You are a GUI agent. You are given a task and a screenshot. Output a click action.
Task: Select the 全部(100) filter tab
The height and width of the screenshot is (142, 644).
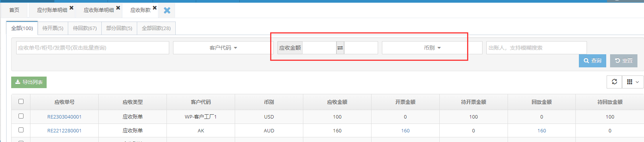(x=22, y=28)
